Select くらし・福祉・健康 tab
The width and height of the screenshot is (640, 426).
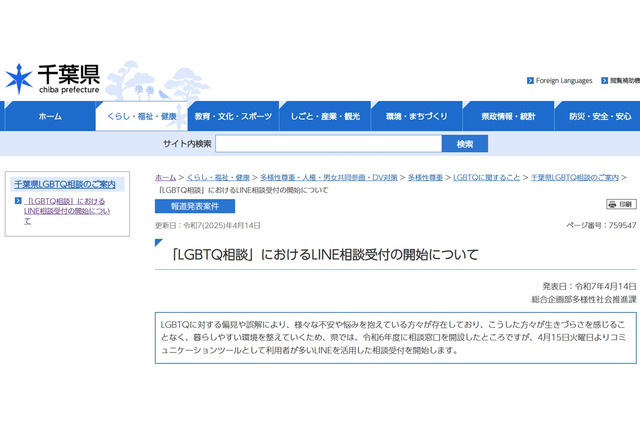tap(142, 116)
